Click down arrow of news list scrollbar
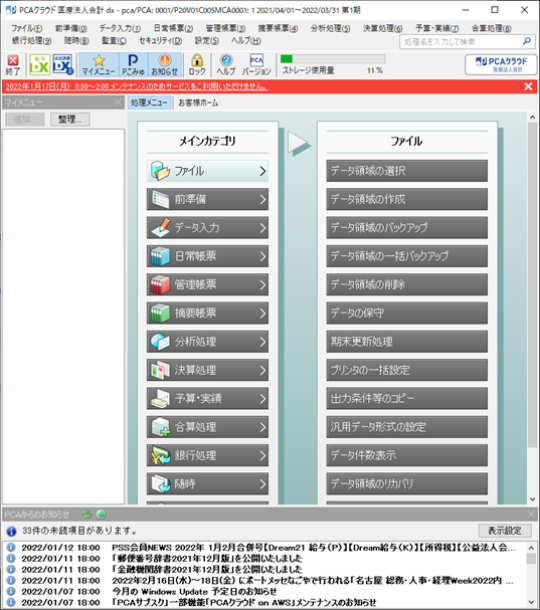540x610 pixels. click(x=531, y=602)
